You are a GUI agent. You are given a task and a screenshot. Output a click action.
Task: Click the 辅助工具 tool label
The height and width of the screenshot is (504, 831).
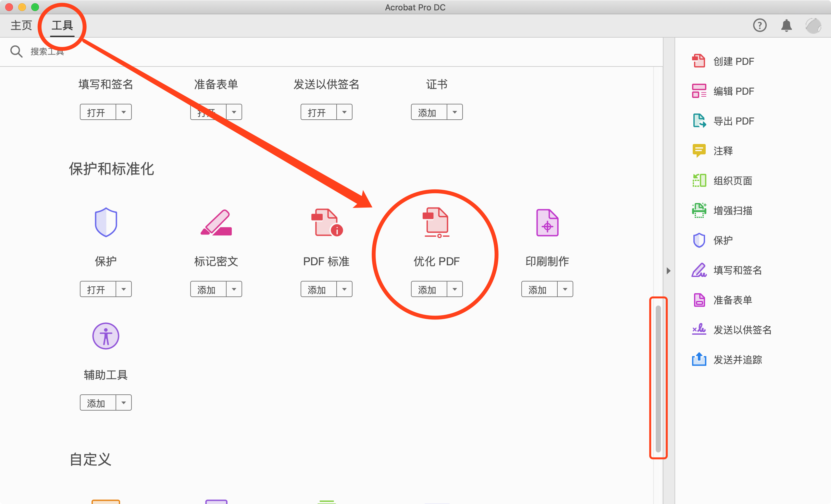106,375
